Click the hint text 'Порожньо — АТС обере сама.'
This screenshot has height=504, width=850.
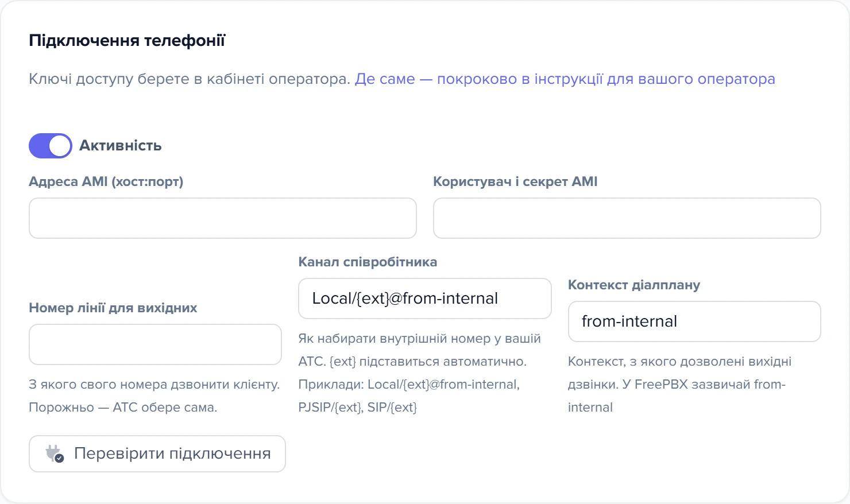(123, 408)
